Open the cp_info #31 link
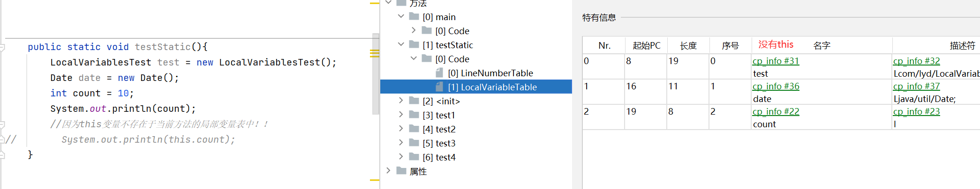 pyautogui.click(x=776, y=61)
